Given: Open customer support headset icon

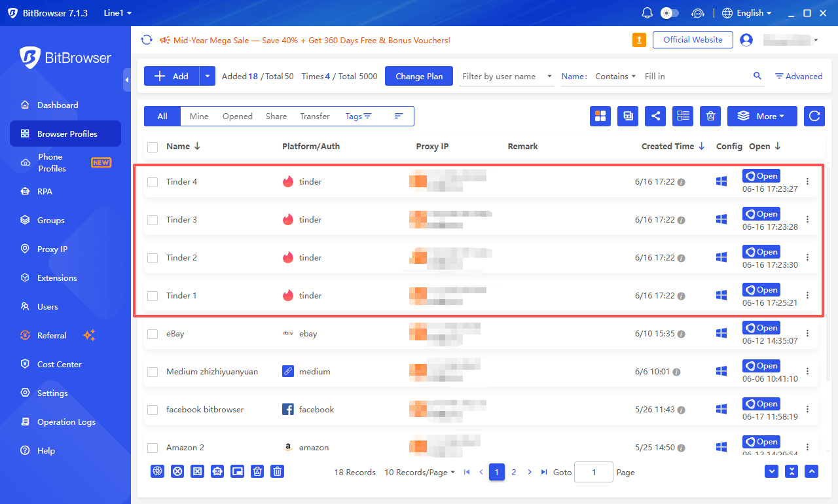Looking at the screenshot, I should pyautogui.click(x=698, y=13).
